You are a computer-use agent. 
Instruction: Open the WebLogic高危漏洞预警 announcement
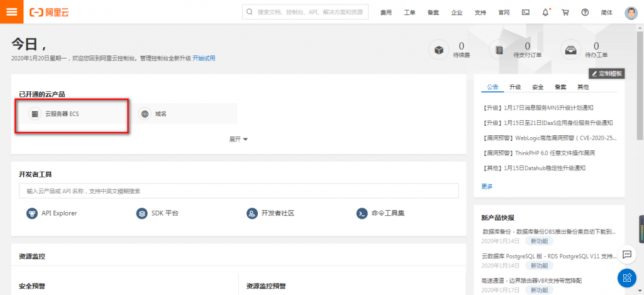pos(548,138)
